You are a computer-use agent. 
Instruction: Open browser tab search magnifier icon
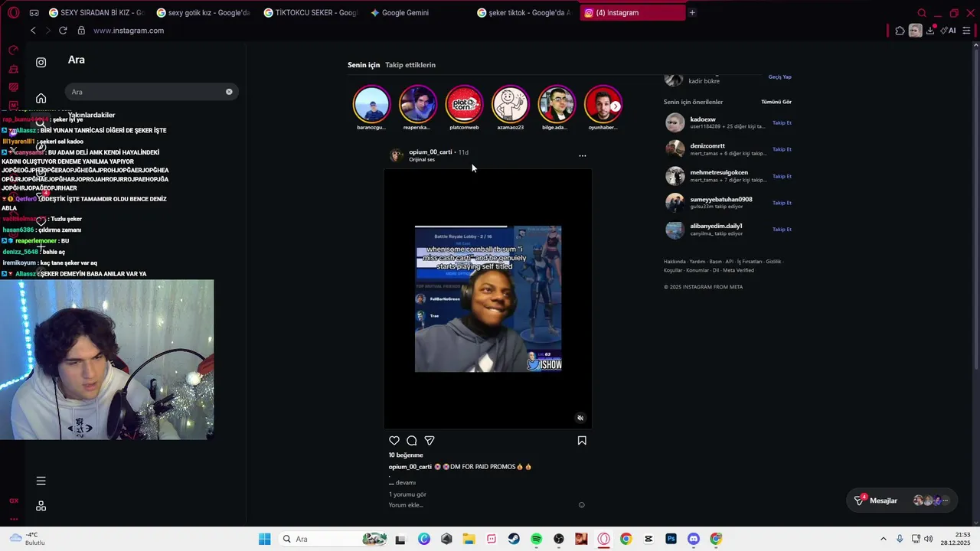(922, 13)
